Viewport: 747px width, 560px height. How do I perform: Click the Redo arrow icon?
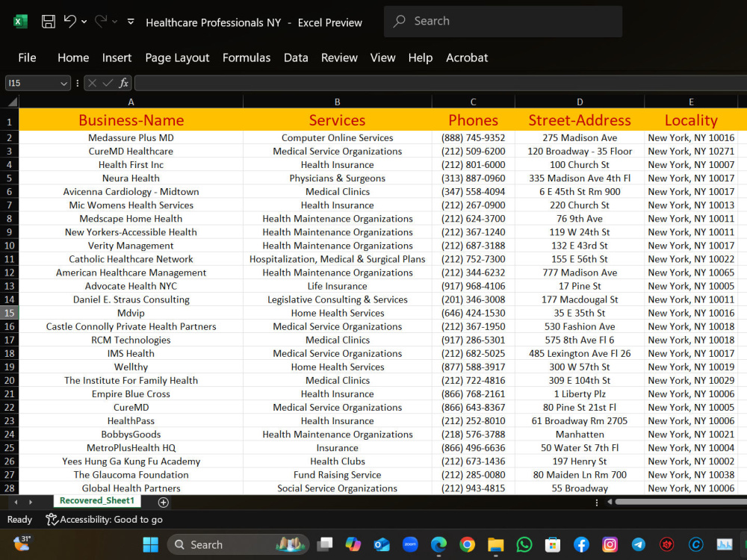pyautogui.click(x=101, y=21)
